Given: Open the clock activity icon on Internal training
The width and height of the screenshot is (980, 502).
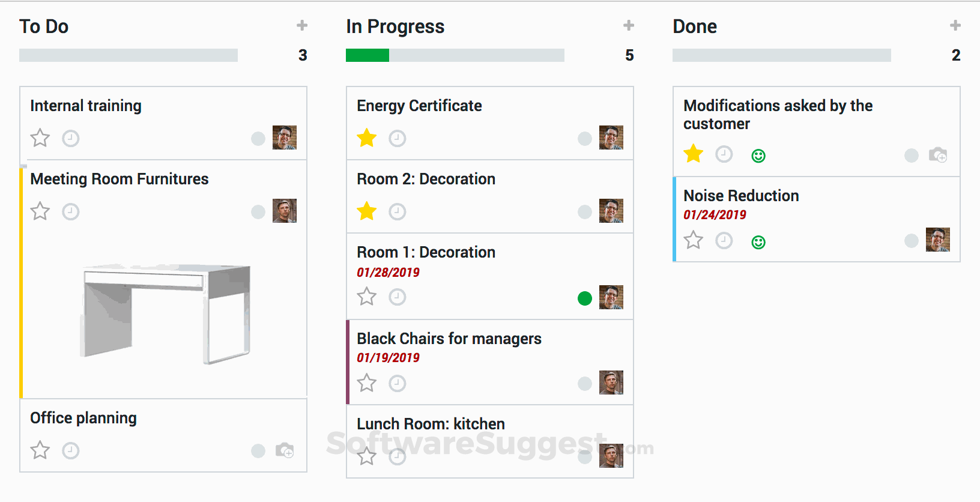Looking at the screenshot, I should [x=71, y=139].
